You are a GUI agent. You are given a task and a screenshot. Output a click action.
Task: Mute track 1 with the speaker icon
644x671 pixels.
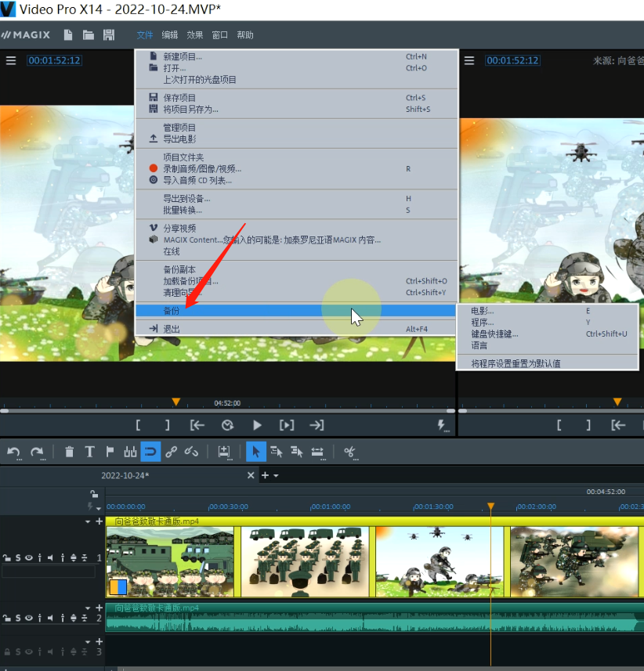click(x=50, y=557)
